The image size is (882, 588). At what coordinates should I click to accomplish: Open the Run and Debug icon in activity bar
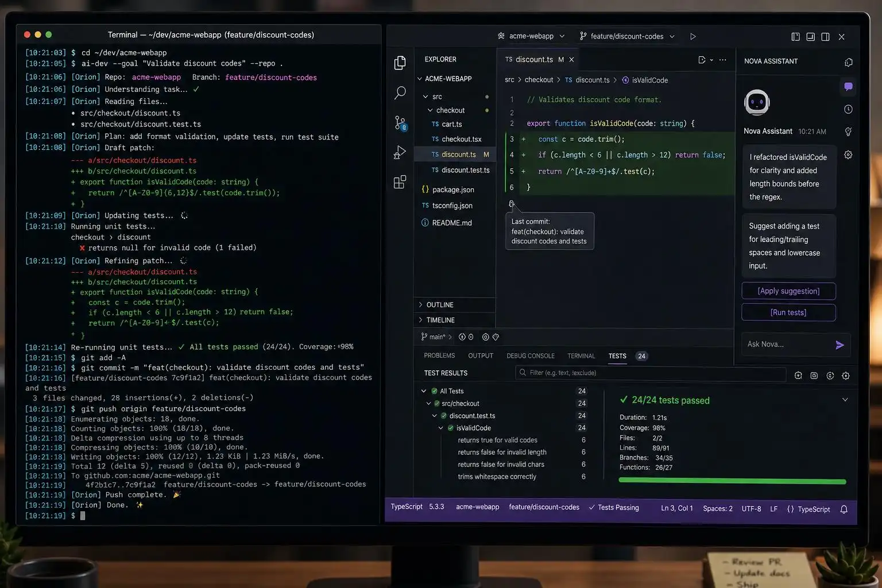point(400,152)
